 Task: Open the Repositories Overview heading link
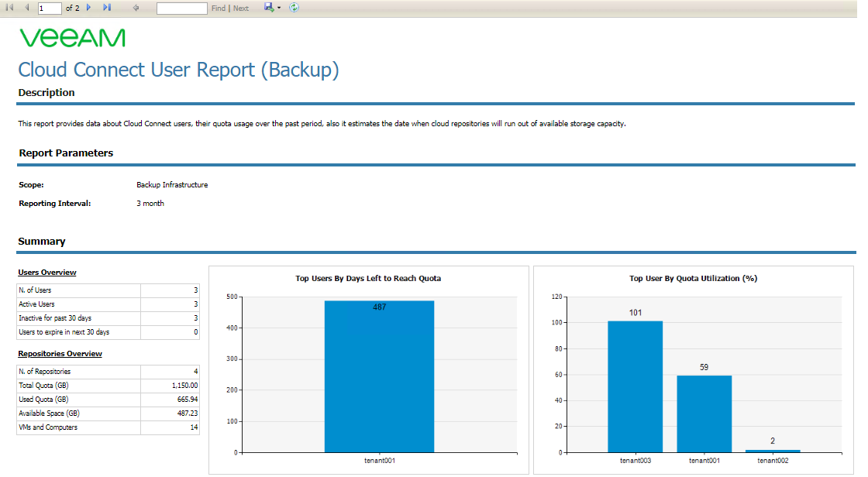(x=60, y=354)
